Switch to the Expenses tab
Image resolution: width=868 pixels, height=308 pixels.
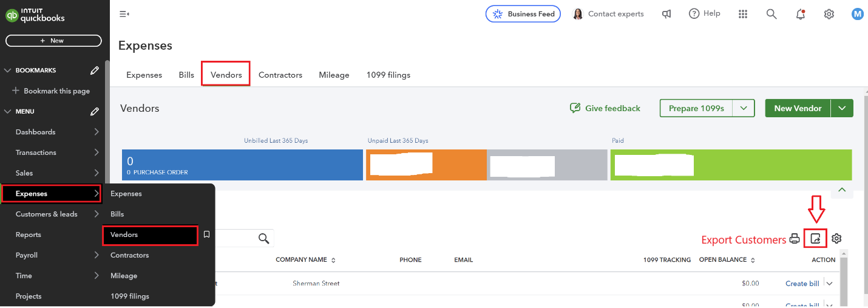pyautogui.click(x=144, y=75)
